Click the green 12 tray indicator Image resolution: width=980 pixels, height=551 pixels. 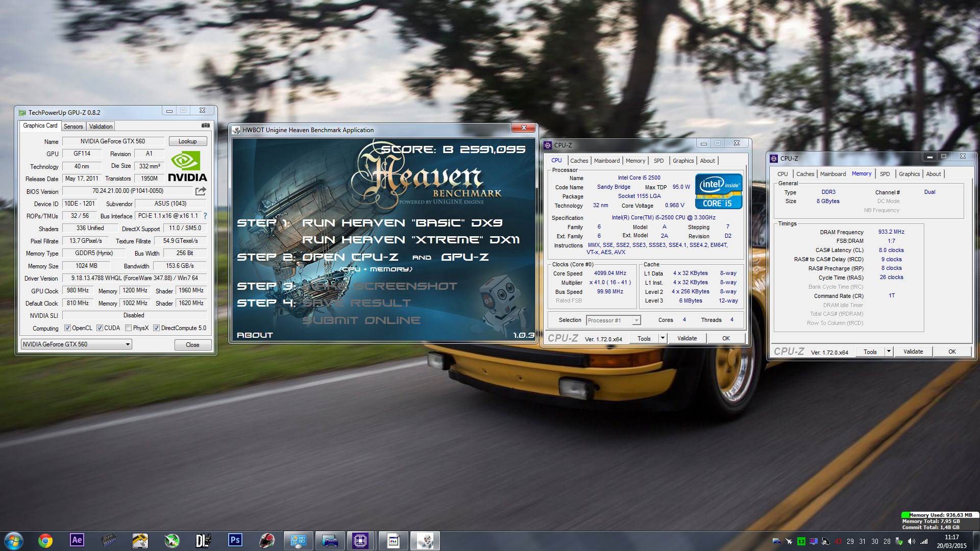[801, 541]
